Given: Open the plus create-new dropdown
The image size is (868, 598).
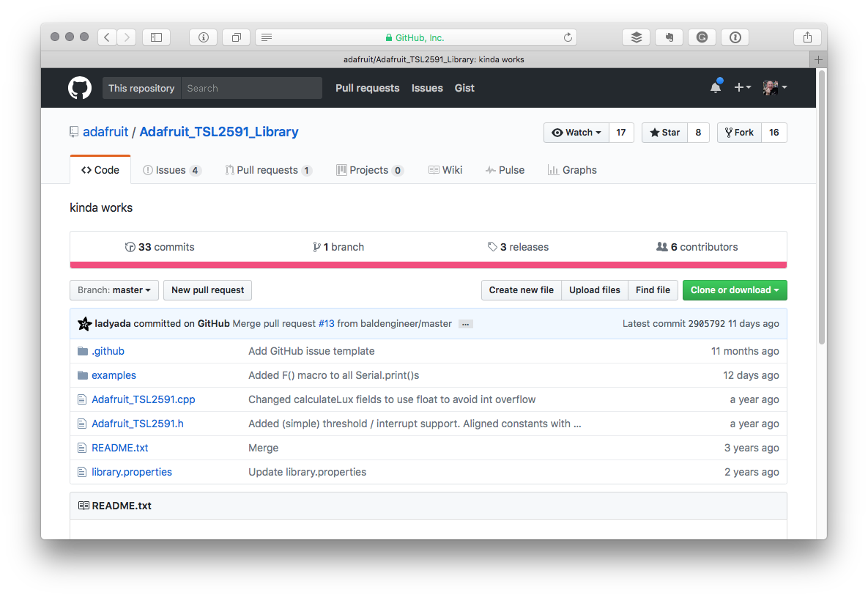Looking at the screenshot, I should 742,87.
